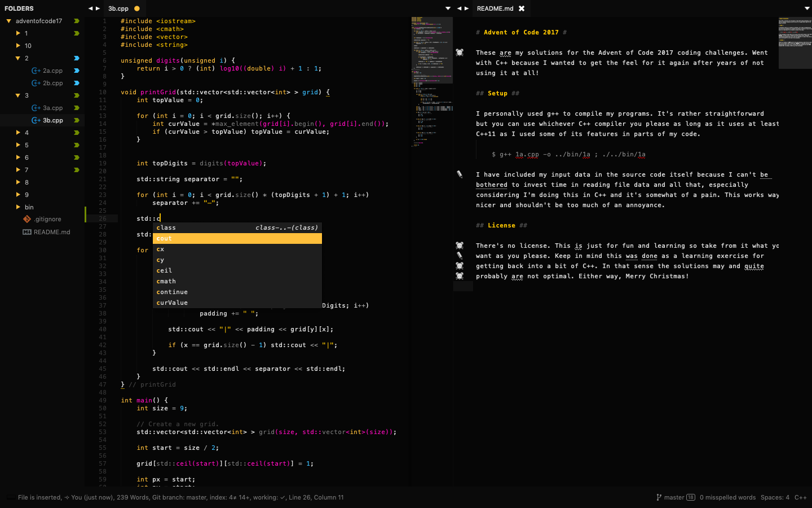
Task: Expand folder 1 in sidebar
Action: click(18, 33)
